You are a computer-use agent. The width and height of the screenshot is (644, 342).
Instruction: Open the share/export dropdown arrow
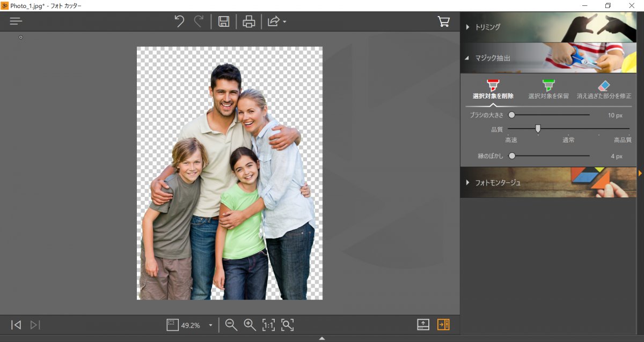coord(284,22)
